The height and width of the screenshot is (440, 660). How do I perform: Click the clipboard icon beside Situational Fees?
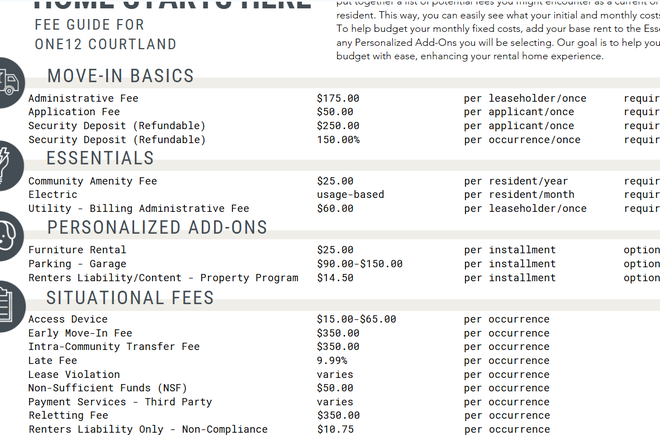coord(11,306)
